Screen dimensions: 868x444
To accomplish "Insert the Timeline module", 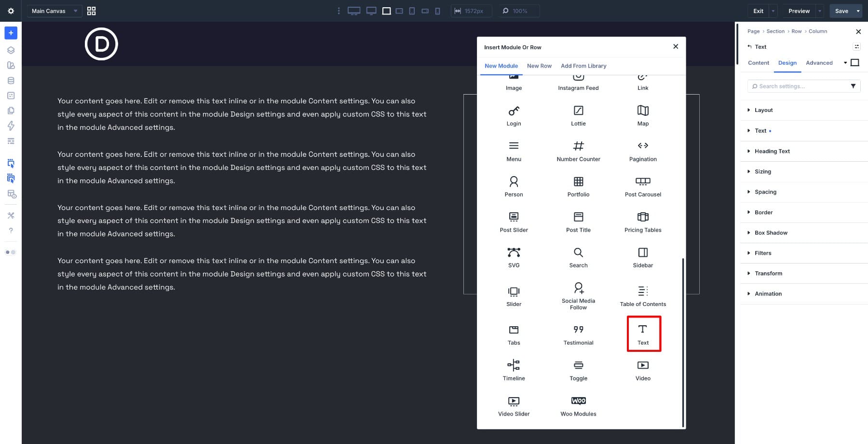I will 514,370.
